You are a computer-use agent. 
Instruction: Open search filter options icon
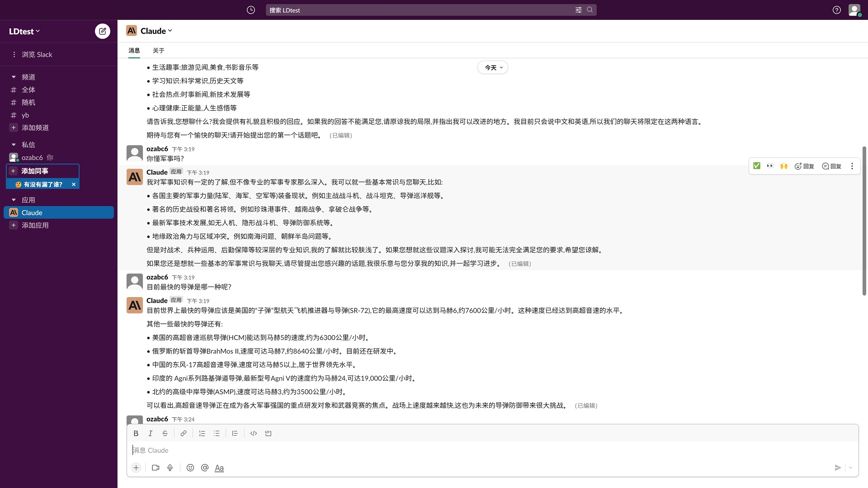(578, 10)
